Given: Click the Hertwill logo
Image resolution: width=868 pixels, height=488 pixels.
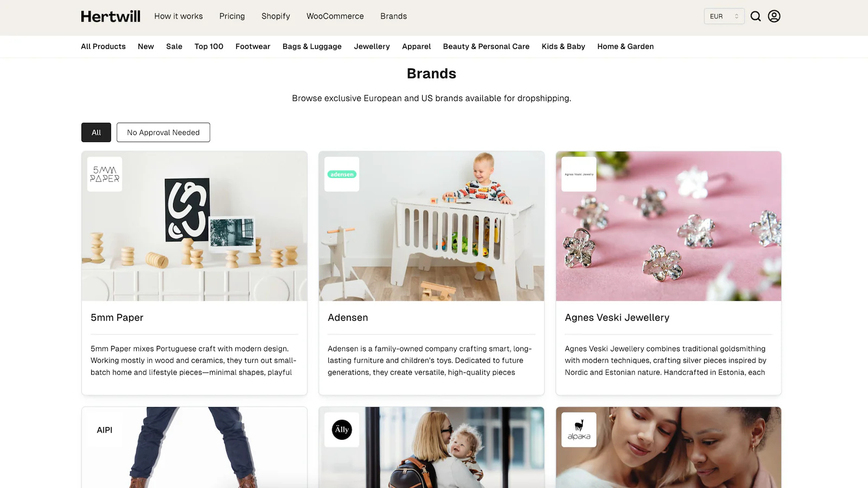Looking at the screenshot, I should click(x=111, y=16).
